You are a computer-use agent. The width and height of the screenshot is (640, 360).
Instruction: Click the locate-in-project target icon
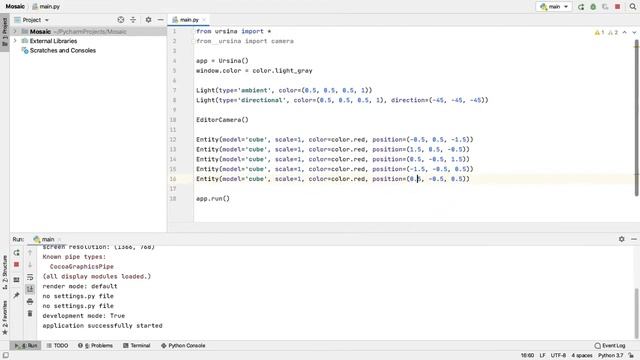(121, 20)
